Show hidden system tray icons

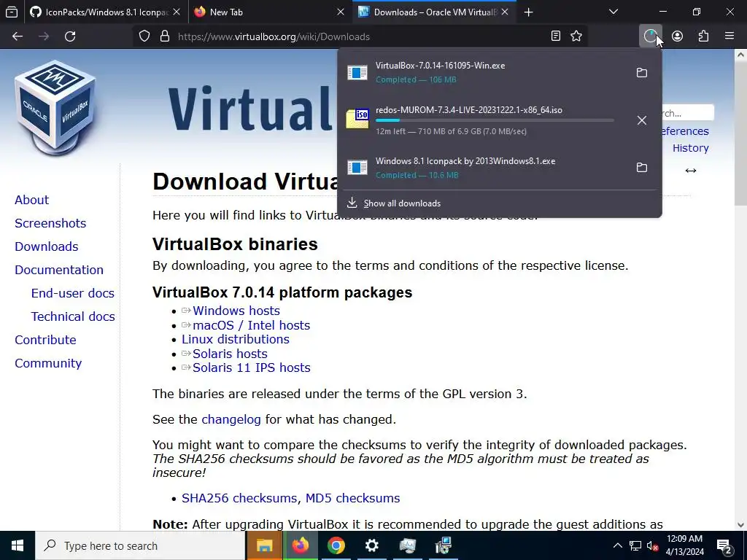(x=617, y=545)
